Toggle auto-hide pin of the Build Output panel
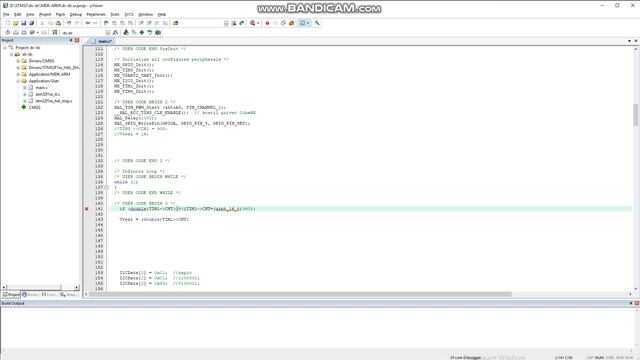The height and width of the screenshot is (360, 640). pos(631,303)
